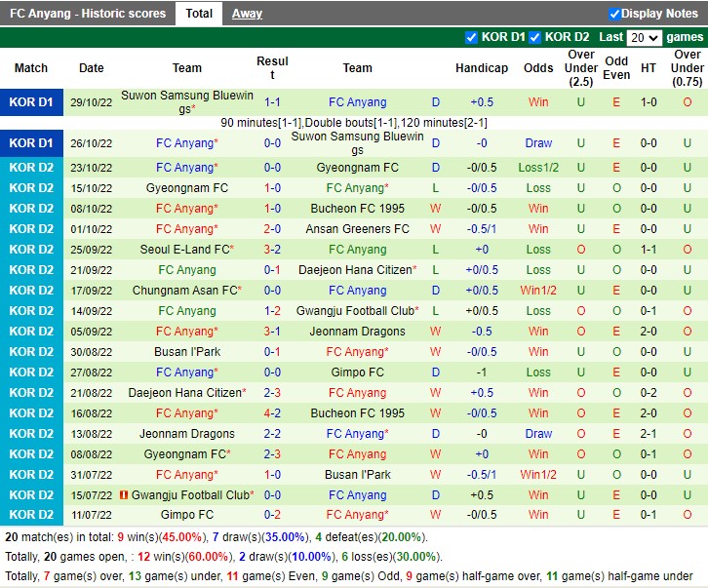Uncheck the KOR D1 league filter

(471, 37)
